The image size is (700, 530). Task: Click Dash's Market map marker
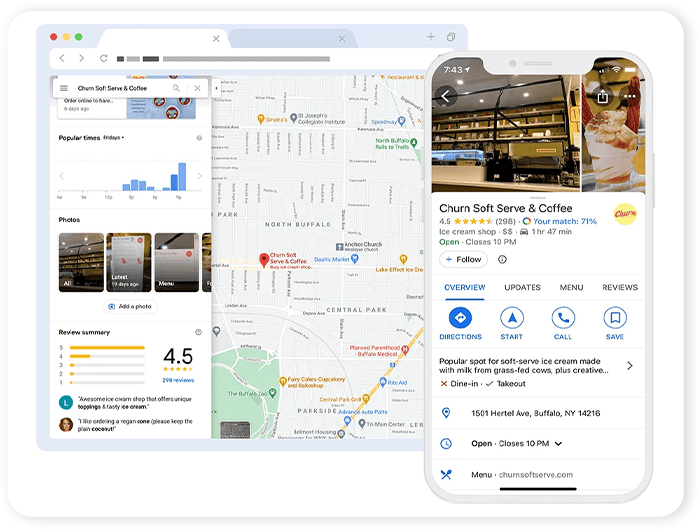(355, 259)
